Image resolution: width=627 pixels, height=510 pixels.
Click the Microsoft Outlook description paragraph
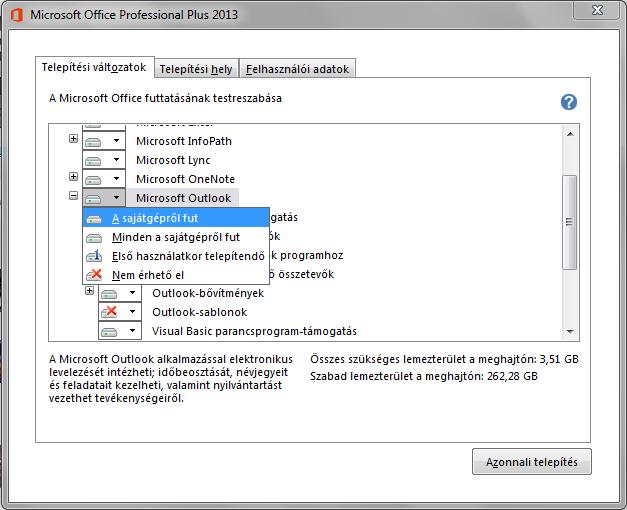coord(171,379)
